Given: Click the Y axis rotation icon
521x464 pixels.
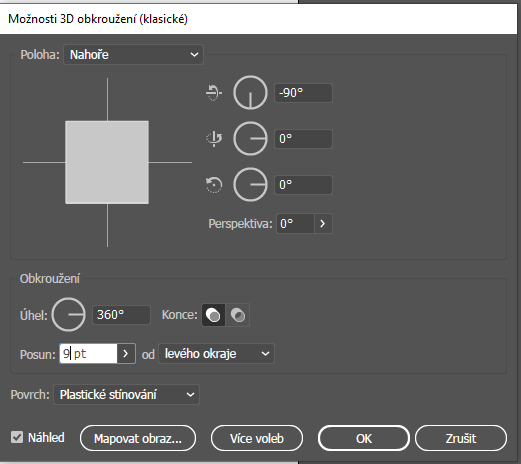Looking at the screenshot, I should point(214,139).
